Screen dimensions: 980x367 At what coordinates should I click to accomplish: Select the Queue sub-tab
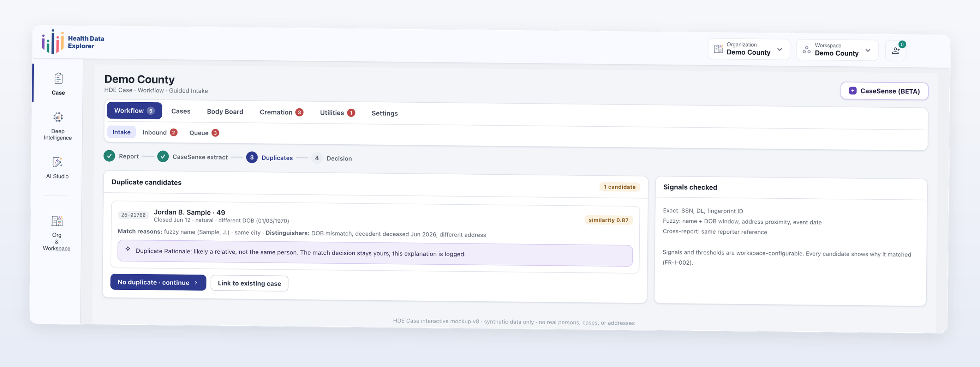coord(204,133)
